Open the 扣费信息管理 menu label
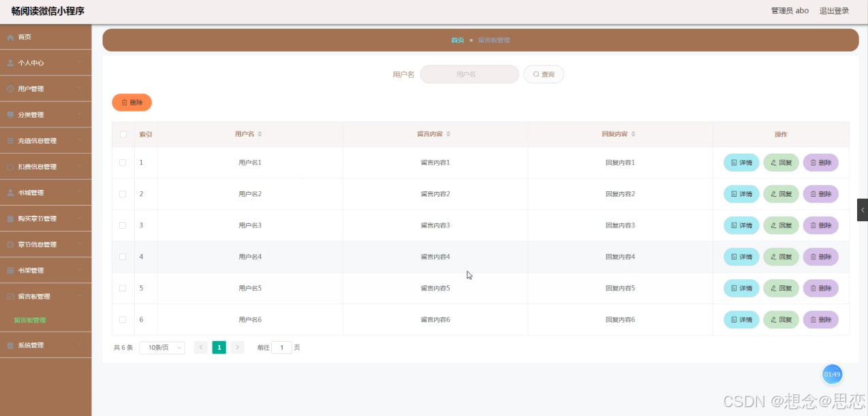The image size is (868, 416). click(x=37, y=167)
